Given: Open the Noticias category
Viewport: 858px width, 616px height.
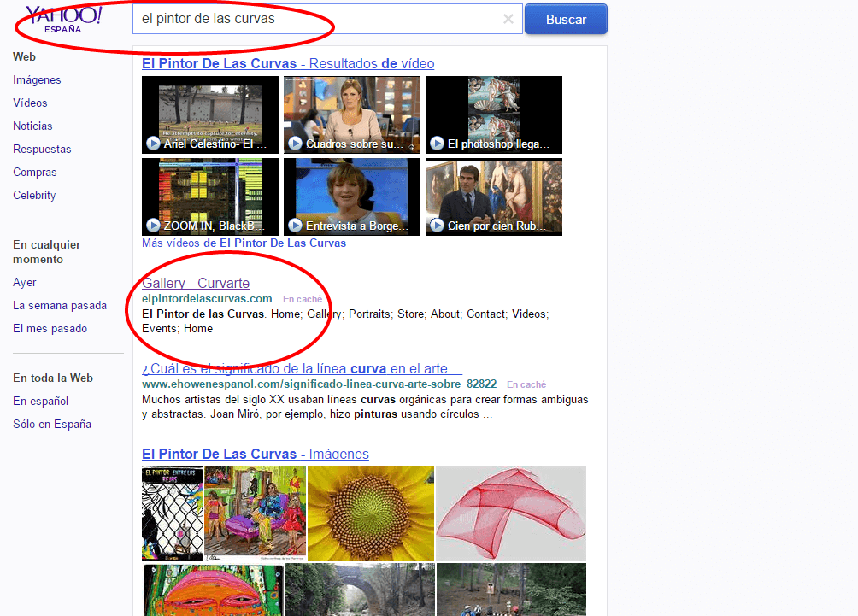Looking at the screenshot, I should 32,126.
